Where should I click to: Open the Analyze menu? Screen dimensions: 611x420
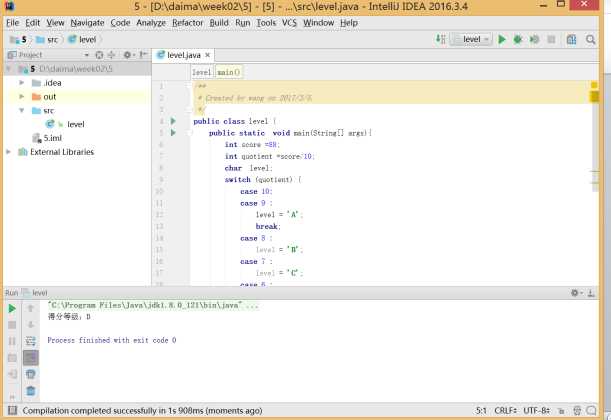pyautogui.click(x=151, y=23)
